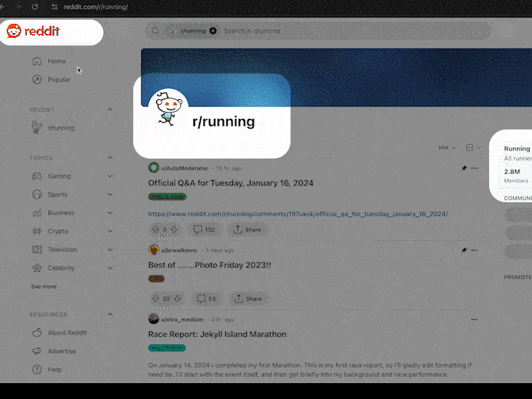
Task: Expand the Gaming topic
Action: point(109,176)
